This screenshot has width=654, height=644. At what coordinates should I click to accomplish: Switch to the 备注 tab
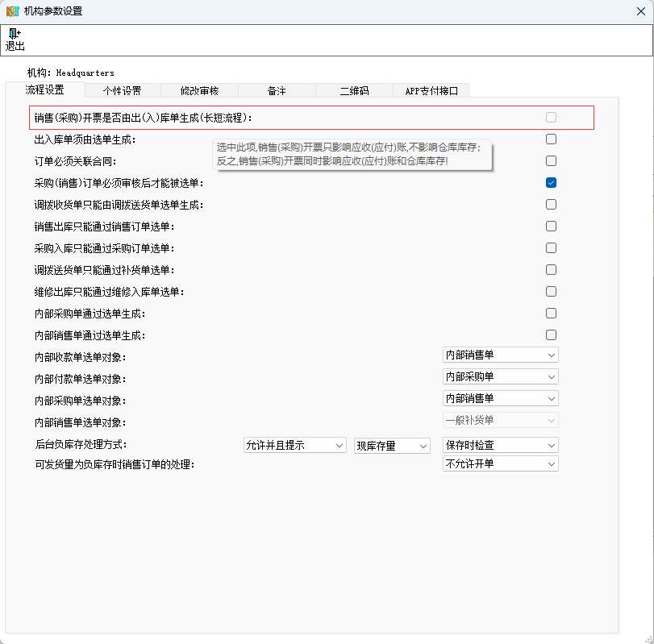[277, 90]
